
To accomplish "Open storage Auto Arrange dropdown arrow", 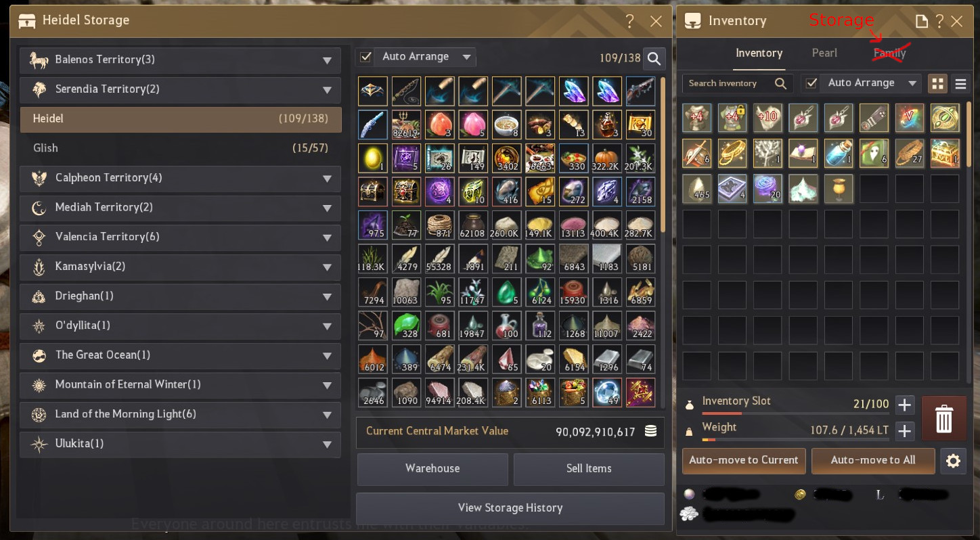I will click(x=466, y=58).
